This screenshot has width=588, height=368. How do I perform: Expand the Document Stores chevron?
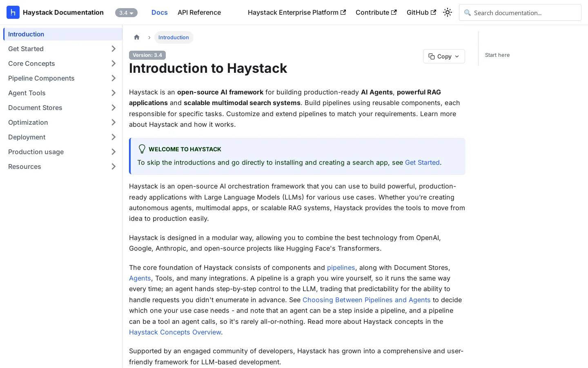pos(114,108)
